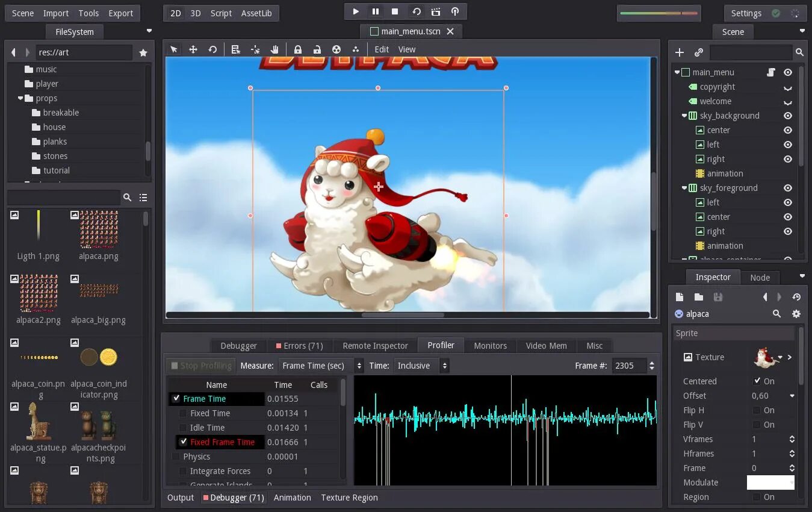The width and height of the screenshot is (812, 512).
Task: Open the Texture Region panel
Action: click(350, 498)
